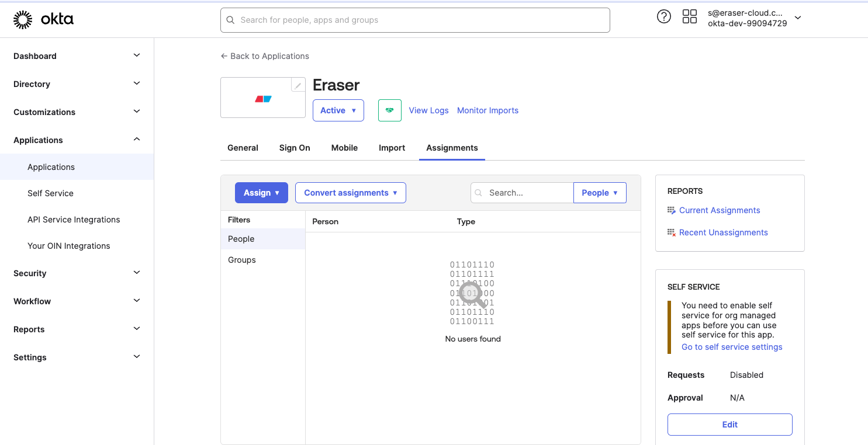Switch to the Import tab
The height and width of the screenshot is (445, 868).
point(392,148)
